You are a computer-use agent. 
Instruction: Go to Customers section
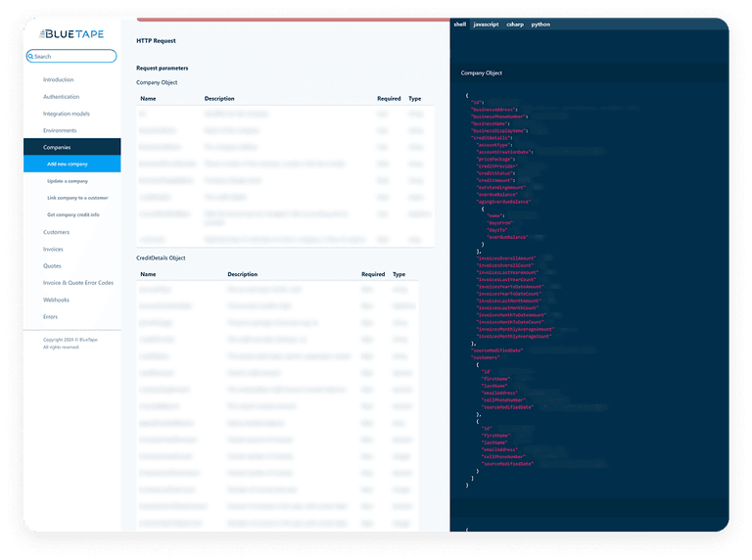pos(56,232)
